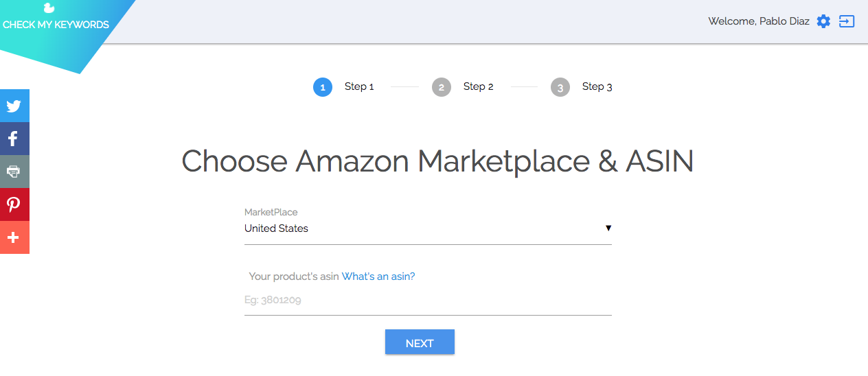The width and height of the screenshot is (868, 376).
Task: Click the Twitter share icon
Action: tap(14, 106)
